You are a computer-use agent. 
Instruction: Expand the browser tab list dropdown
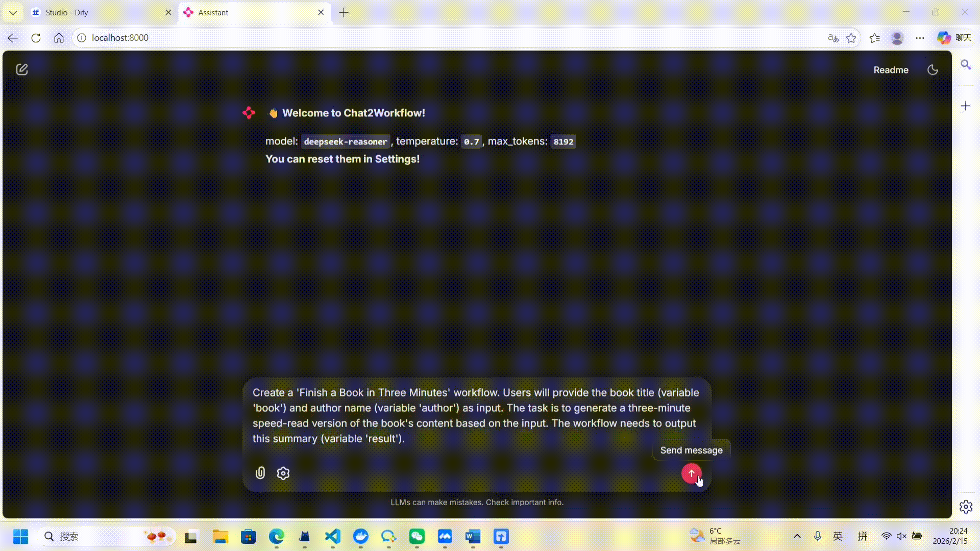click(13, 13)
